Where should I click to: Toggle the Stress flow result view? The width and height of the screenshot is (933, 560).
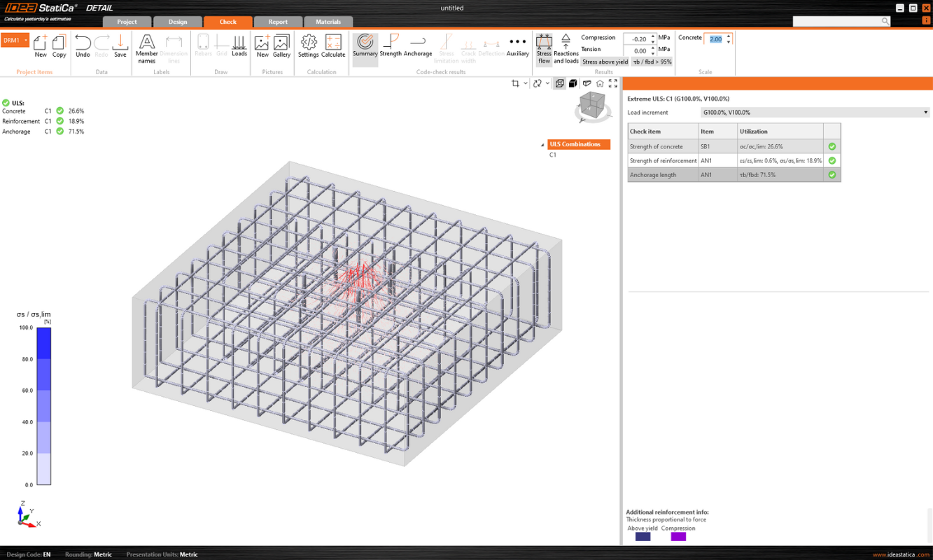(x=544, y=49)
